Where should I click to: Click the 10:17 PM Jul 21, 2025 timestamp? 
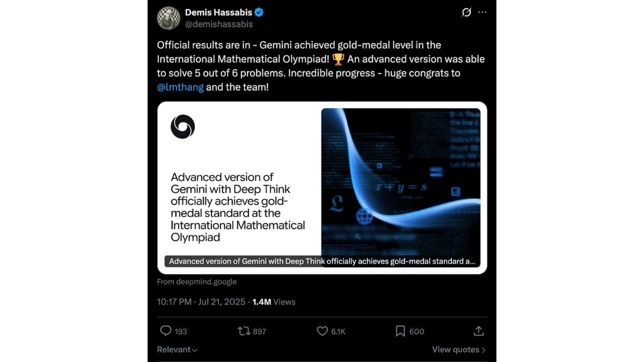[x=202, y=302]
